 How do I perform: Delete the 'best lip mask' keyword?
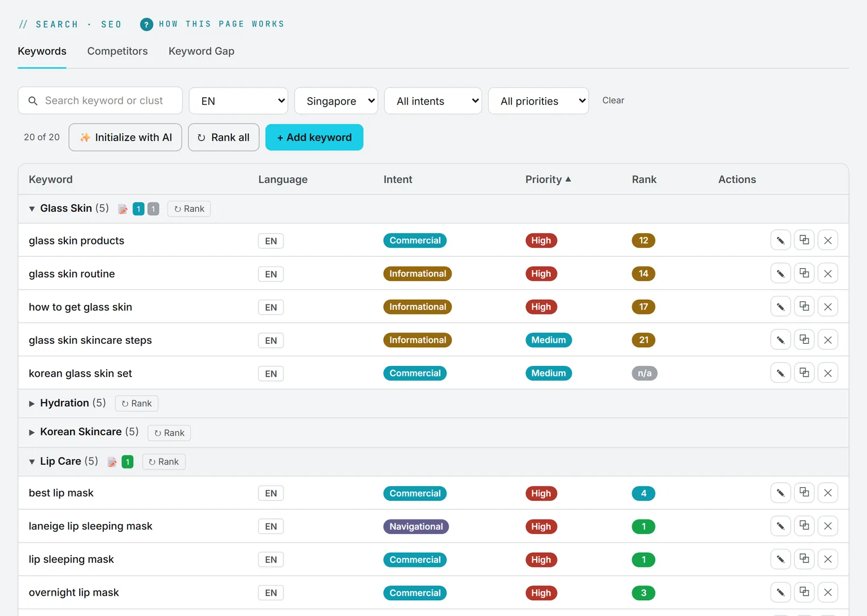[828, 493]
